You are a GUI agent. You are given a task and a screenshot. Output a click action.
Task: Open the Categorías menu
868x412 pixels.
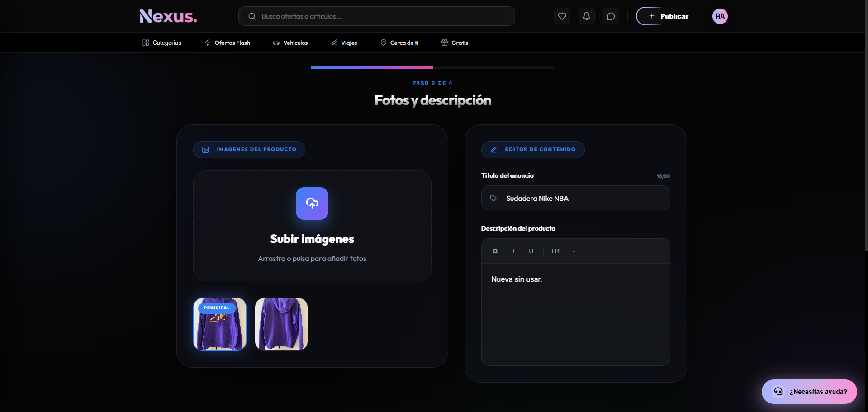point(161,43)
